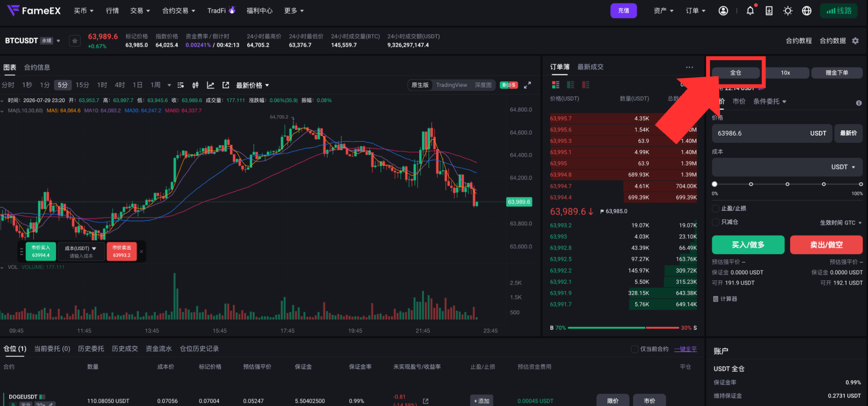This screenshot has width=868, height=406.
Task: Open the 当前委托 (0) tab
Action: click(x=52, y=349)
